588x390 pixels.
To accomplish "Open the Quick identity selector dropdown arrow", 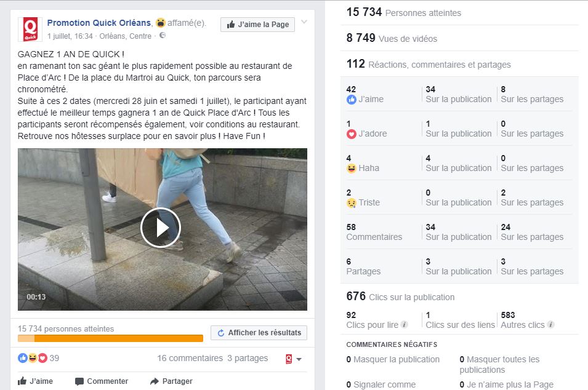I will (x=299, y=359).
